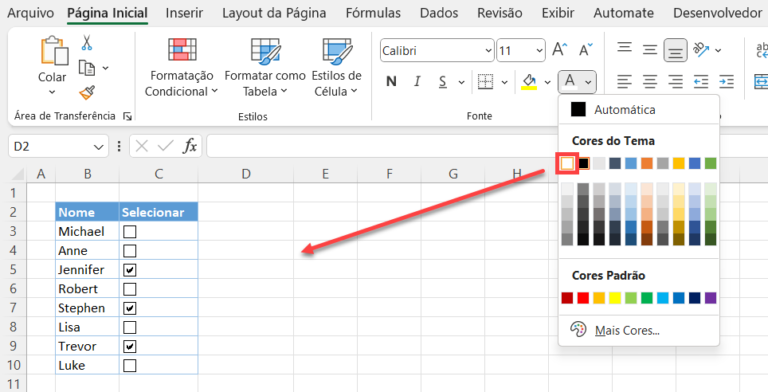768x392 pixels.
Task: Check the box next to Michael
Action: point(130,231)
